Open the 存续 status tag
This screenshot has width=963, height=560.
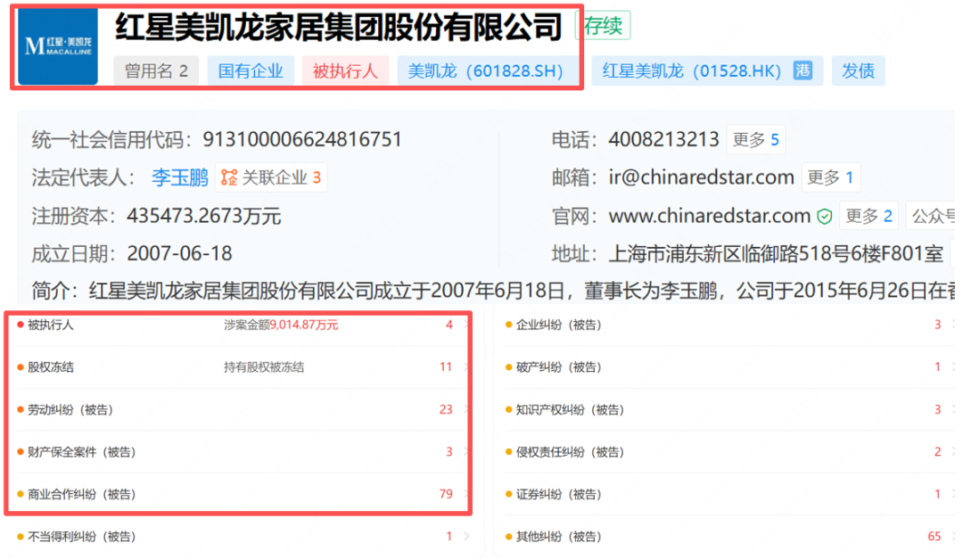[603, 26]
